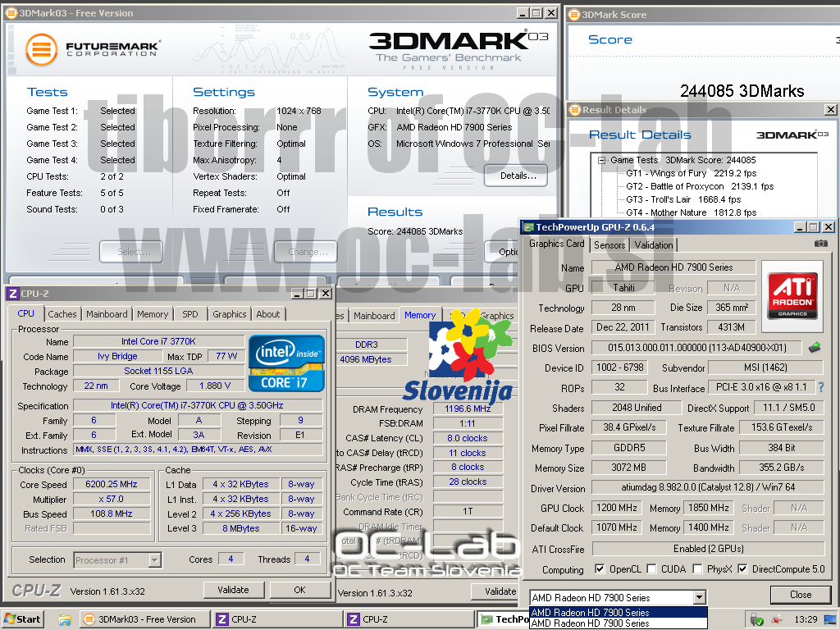840x630 pixels.
Task: Switch to the Graphics Card tab in GPU-Z
Action: (557, 244)
